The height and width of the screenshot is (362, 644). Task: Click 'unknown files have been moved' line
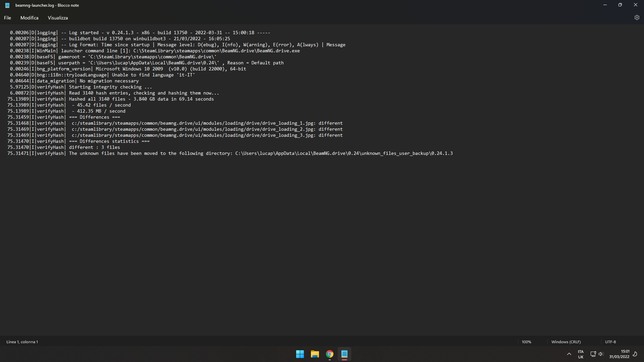tap(230, 153)
